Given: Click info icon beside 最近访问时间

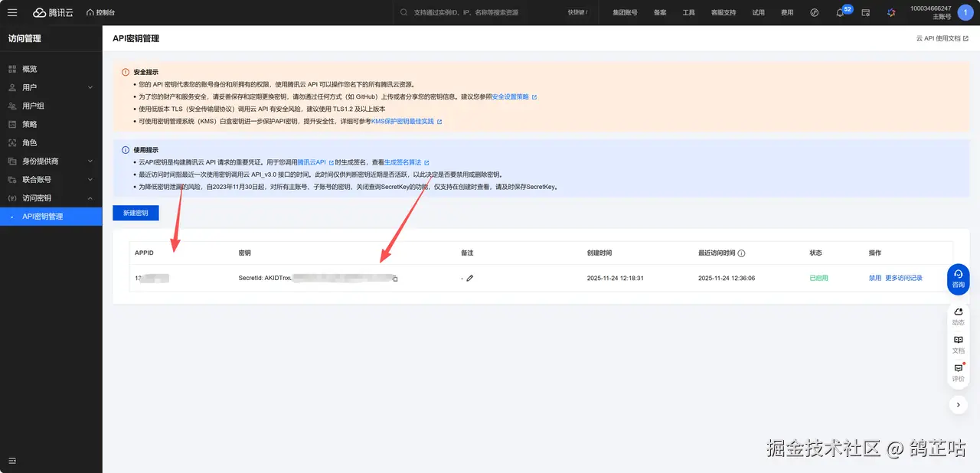Looking at the screenshot, I should click(741, 253).
